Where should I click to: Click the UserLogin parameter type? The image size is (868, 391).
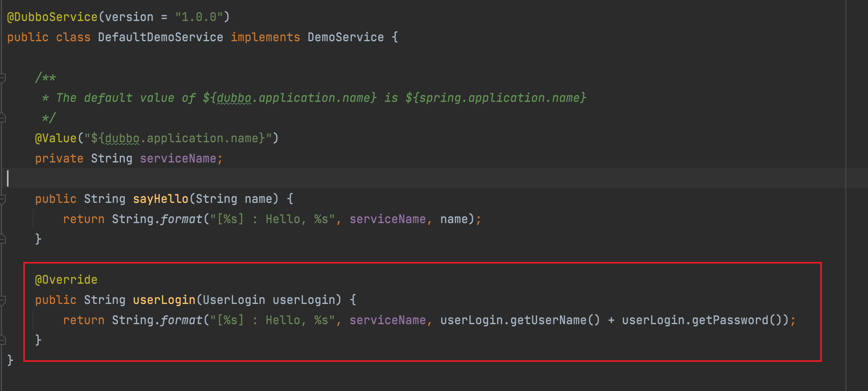(x=234, y=300)
